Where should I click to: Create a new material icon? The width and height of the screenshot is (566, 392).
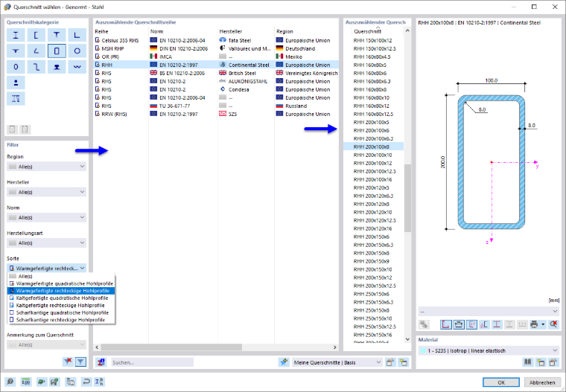click(x=540, y=362)
